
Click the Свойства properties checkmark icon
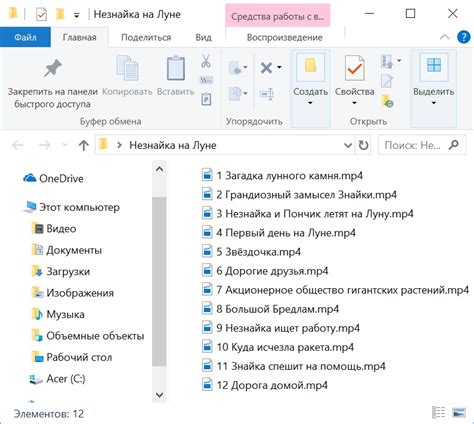coord(354,68)
